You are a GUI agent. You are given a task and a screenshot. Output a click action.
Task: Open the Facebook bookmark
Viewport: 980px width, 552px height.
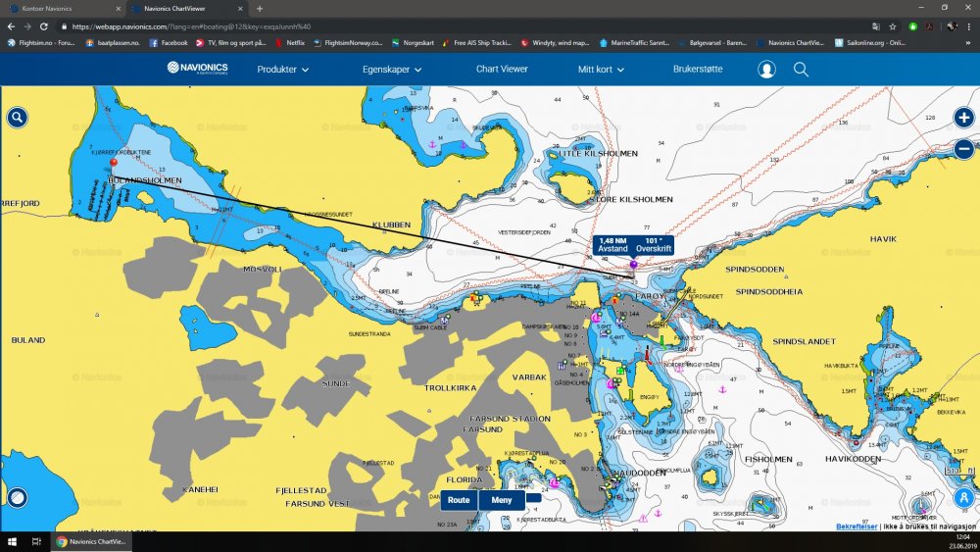[169, 43]
